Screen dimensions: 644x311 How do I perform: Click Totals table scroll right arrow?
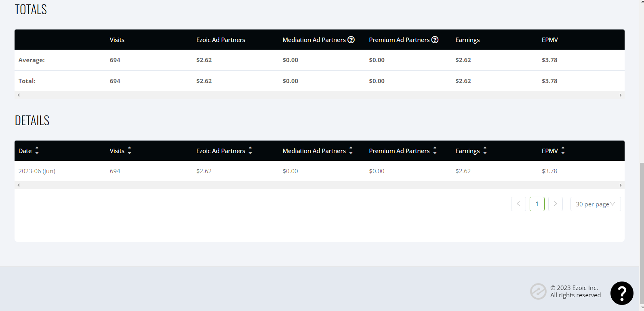point(621,95)
